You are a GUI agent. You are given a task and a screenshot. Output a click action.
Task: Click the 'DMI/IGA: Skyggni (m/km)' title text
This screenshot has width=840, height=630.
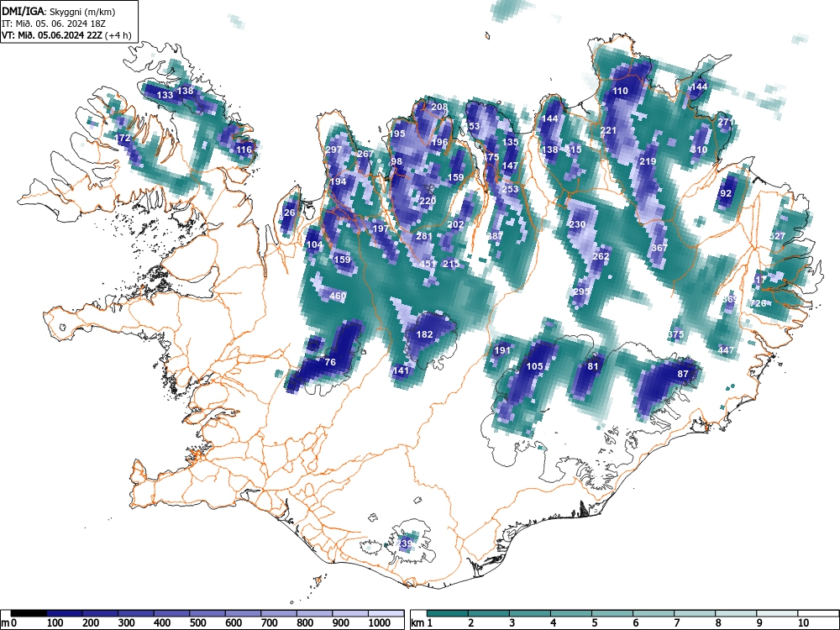(x=59, y=11)
